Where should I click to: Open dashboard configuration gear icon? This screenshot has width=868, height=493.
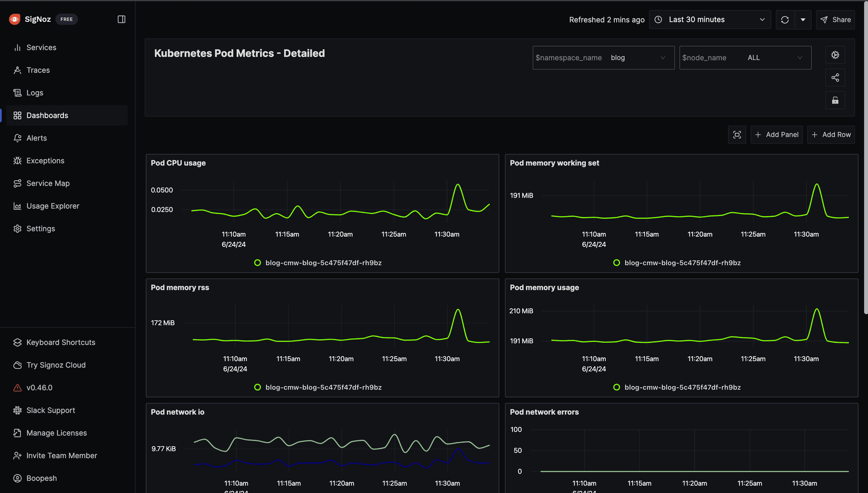pyautogui.click(x=835, y=55)
